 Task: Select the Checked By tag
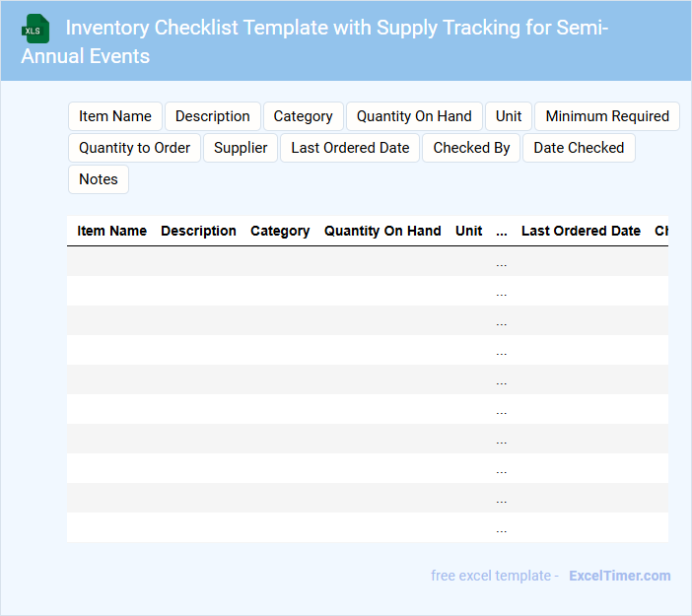pyautogui.click(x=471, y=148)
